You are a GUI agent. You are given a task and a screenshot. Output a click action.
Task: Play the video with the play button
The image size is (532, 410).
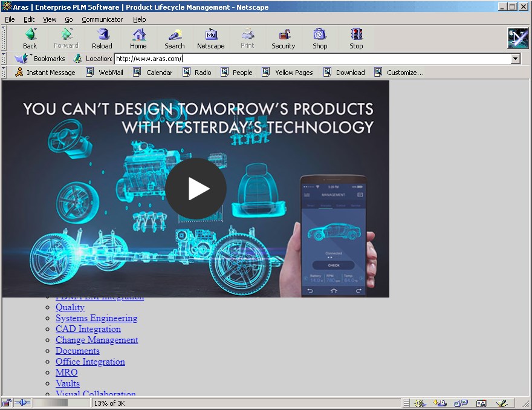196,189
